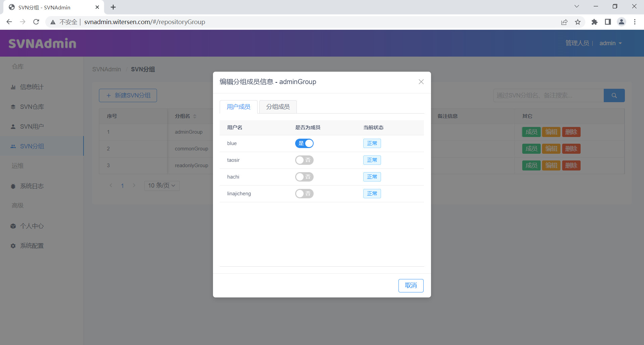Screen dimensions: 644x345
Task: Share this page icon
Action: click(x=564, y=22)
